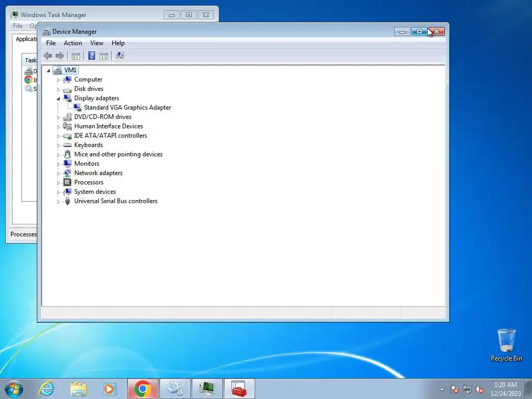Click the System devices category icon
The image size is (532, 399).
pos(67,192)
